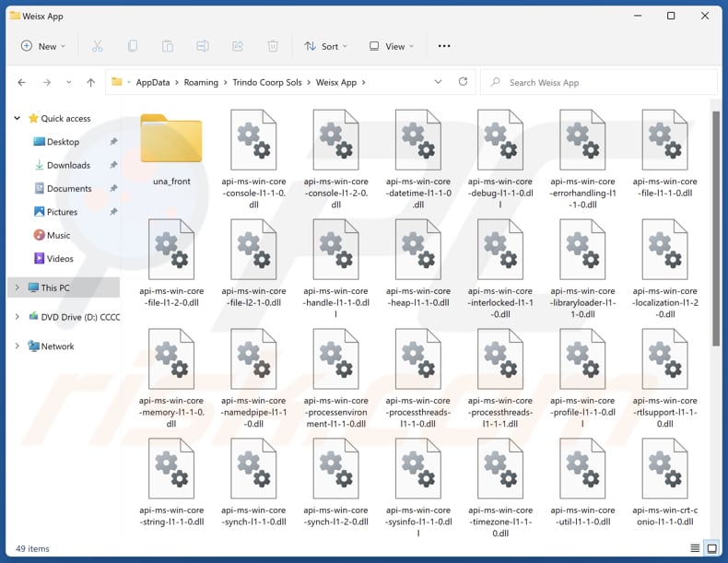The image size is (728, 563).
Task: Select api-ms-win-core-file-l1-1-0.dll file
Action: pos(664,154)
